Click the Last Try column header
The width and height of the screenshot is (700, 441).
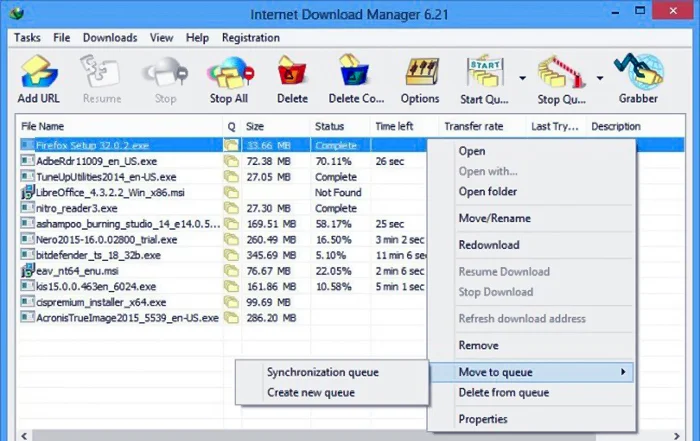pos(556,126)
